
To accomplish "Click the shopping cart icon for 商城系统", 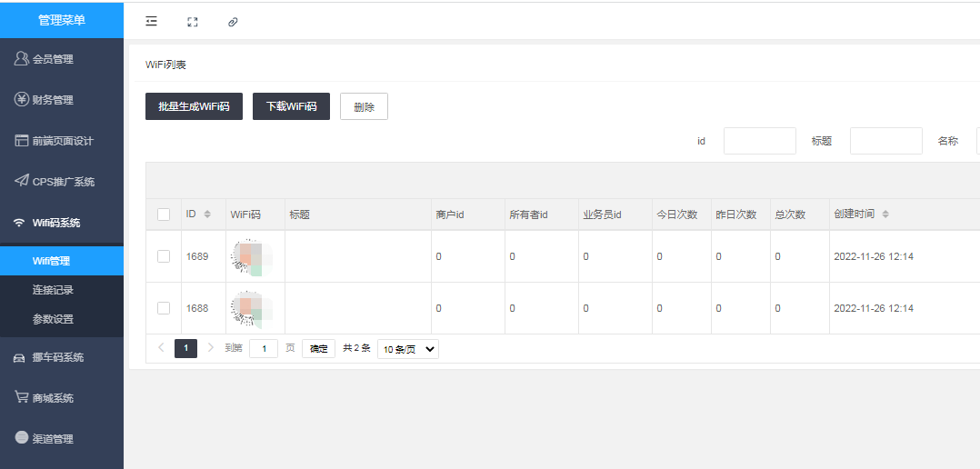I will click(x=21, y=397).
